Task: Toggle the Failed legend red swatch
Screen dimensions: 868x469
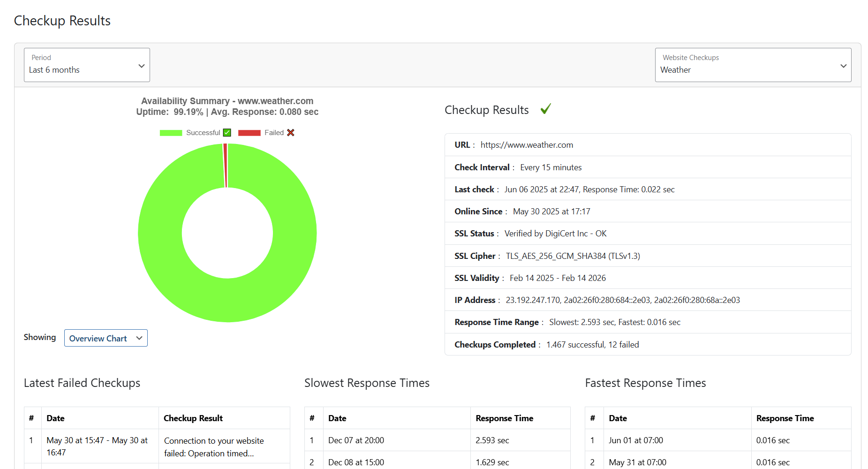Action: pos(249,133)
